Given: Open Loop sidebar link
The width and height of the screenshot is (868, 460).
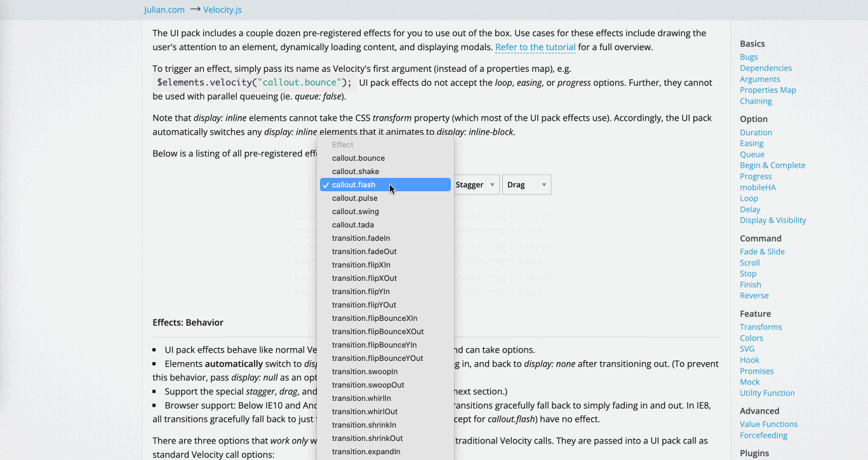Looking at the screenshot, I should coord(749,198).
